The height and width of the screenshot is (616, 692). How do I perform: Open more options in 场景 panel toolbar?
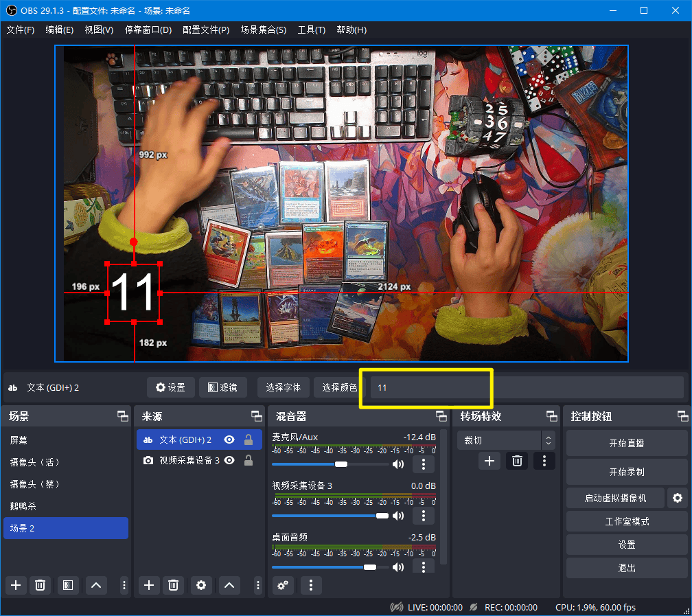124,586
